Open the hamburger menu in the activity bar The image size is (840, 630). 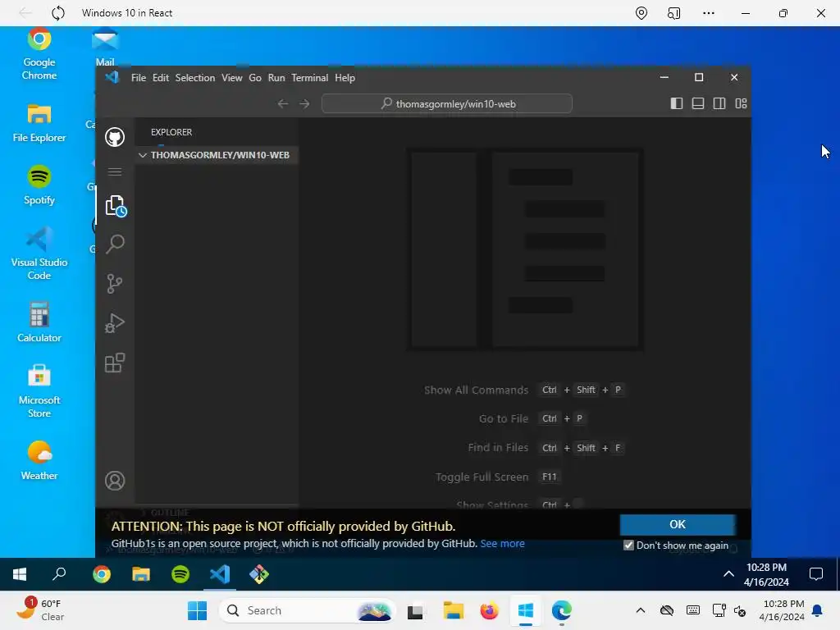[115, 171]
